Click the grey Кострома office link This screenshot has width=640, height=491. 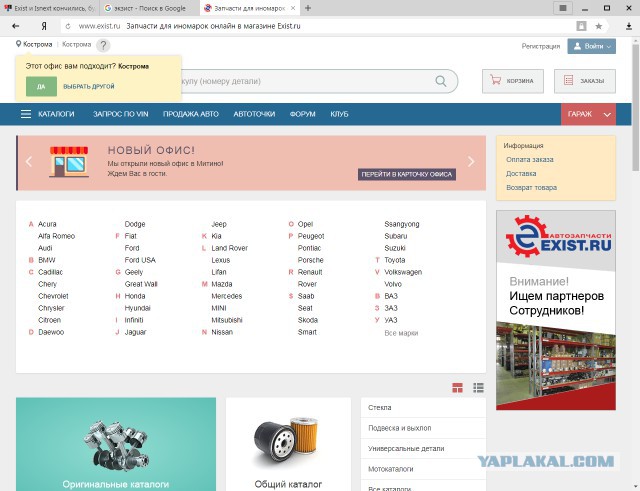tap(77, 44)
